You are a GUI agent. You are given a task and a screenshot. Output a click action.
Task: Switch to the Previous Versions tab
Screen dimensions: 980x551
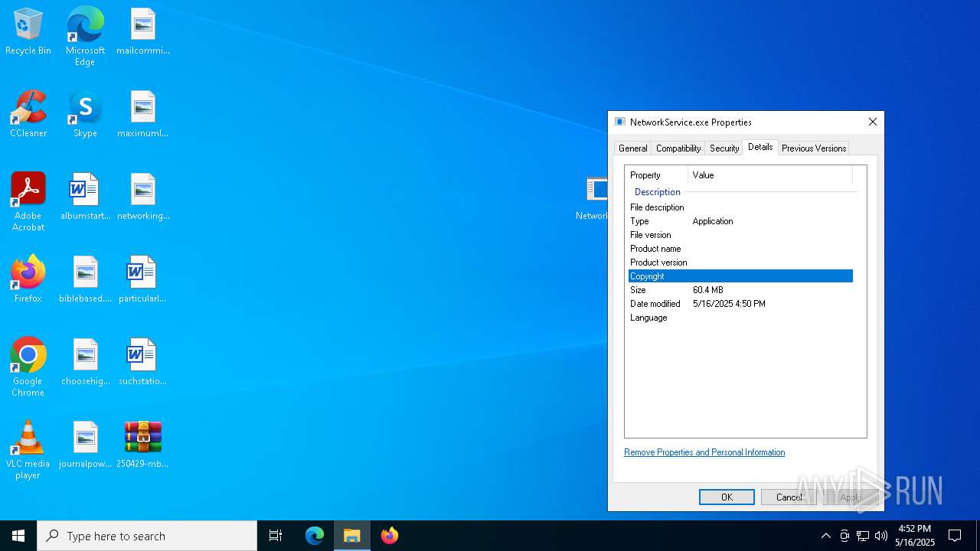coord(814,148)
